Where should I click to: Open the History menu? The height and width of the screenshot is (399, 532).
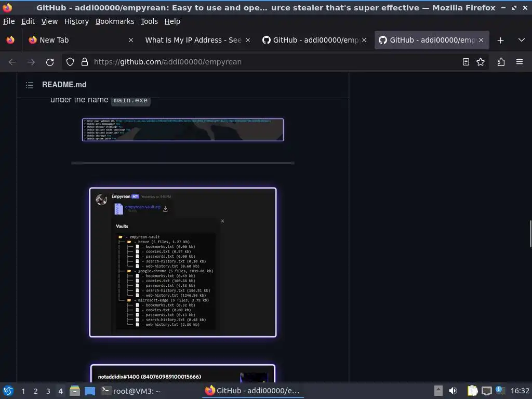(x=77, y=21)
